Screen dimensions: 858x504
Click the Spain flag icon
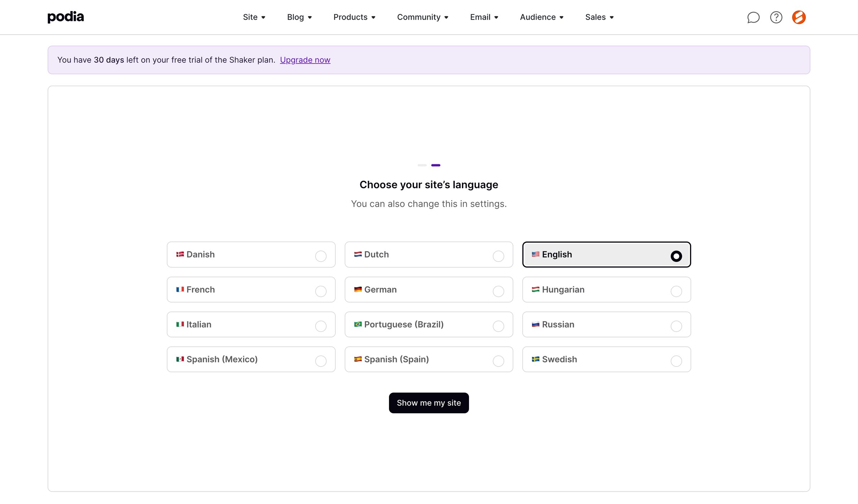click(x=358, y=359)
